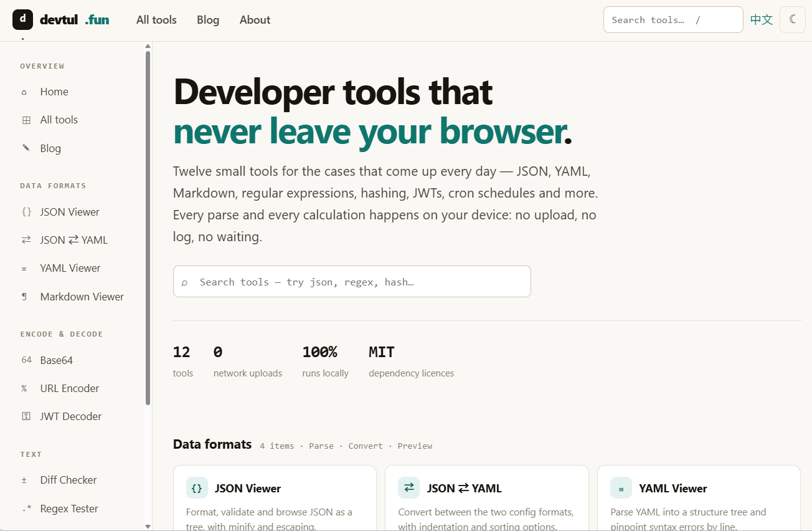Viewport: 812px width, 531px height.
Task: Click the Blog pencil icon in sidebar
Action: coord(26,148)
